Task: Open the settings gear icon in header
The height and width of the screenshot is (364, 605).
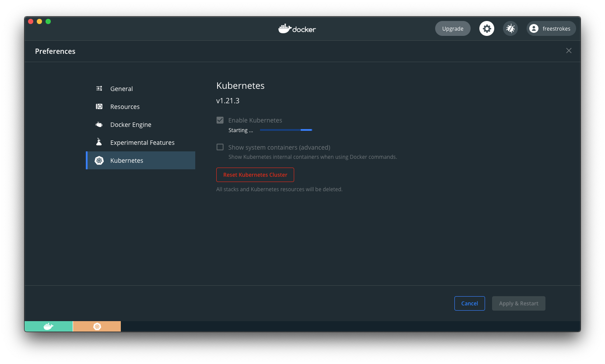Action: point(487,29)
